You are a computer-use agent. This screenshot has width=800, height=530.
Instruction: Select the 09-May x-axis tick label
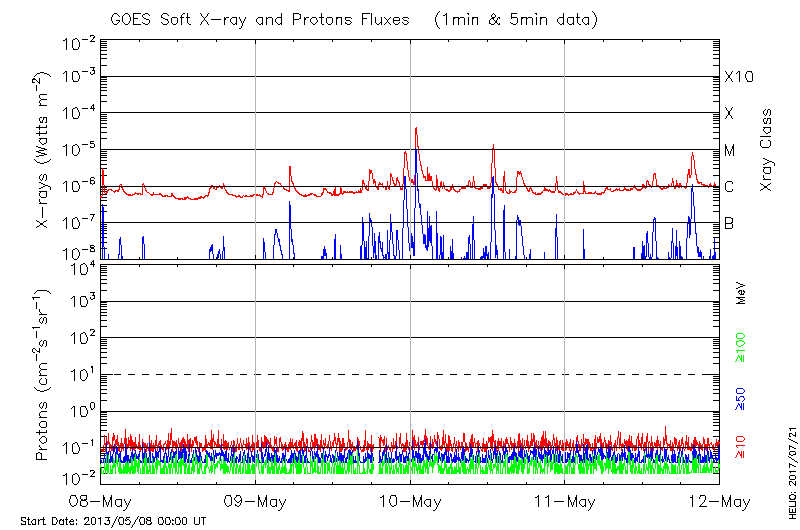pyautogui.click(x=256, y=500)
